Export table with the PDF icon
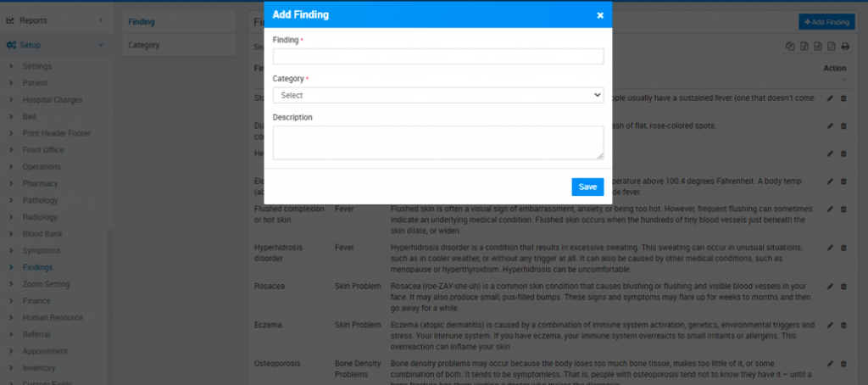Image resolution: width=868 pixels, height=385 pixels. (831, 47)
